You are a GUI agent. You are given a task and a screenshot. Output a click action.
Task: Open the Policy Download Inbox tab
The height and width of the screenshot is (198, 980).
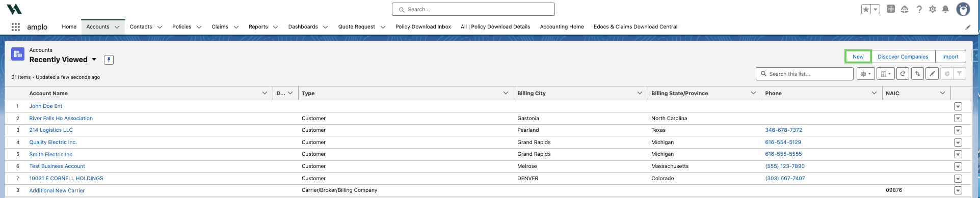coord(423,27)
